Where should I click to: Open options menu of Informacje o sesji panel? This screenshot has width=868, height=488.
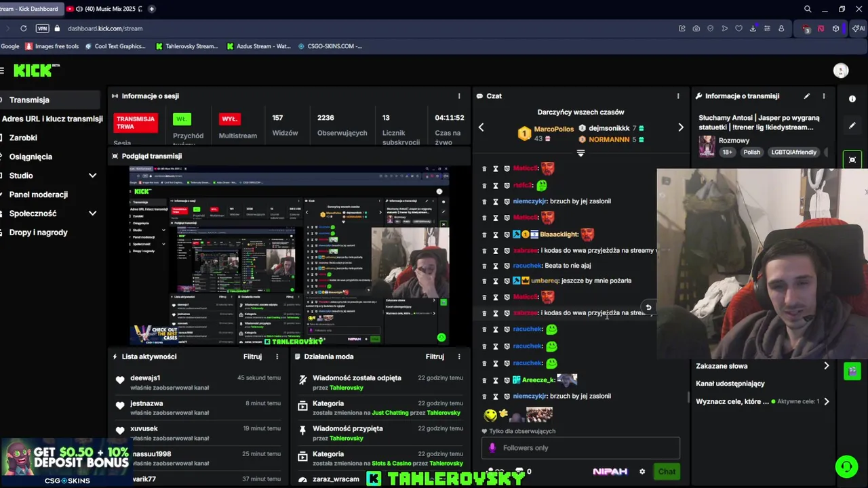coord(459,96)
